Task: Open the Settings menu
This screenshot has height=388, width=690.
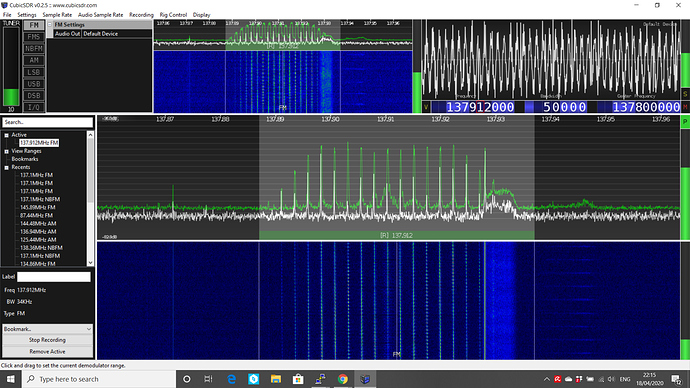Action: [x=26, y=15]
